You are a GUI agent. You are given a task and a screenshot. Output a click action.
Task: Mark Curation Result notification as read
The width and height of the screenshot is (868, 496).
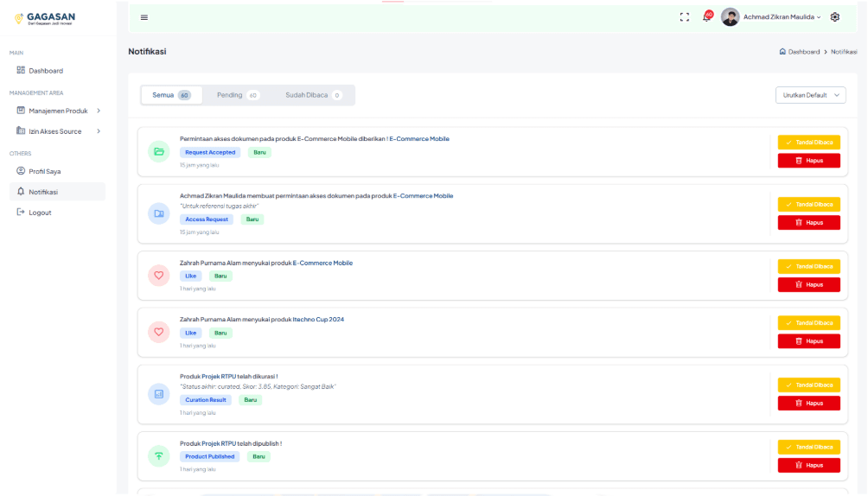pyautogui.click(x=808, y=385)
